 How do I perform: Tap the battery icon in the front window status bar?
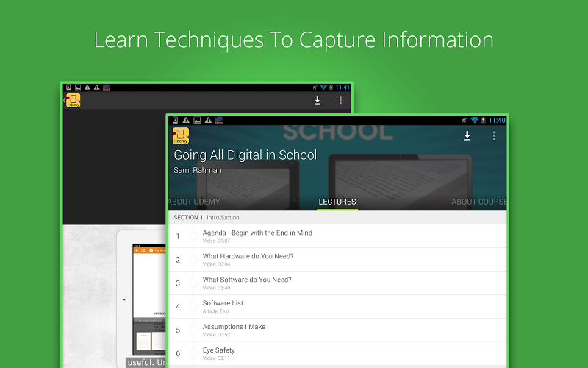coord(483,120)
